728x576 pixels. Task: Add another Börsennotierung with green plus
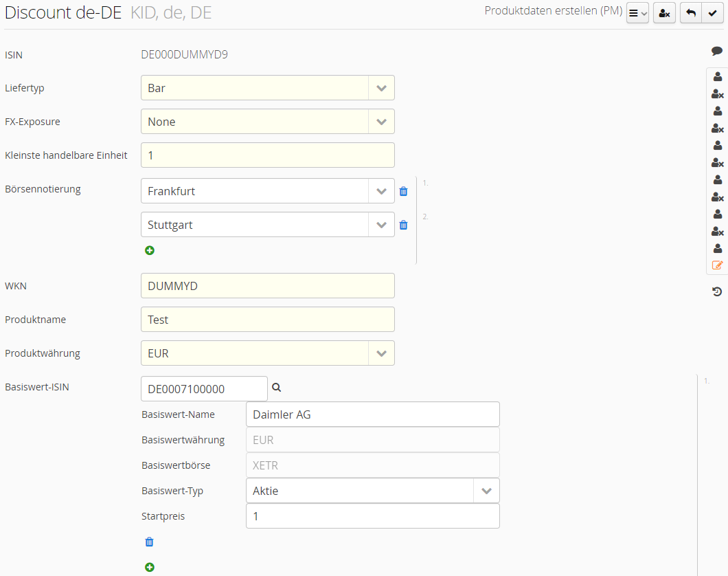pos(150,250)
